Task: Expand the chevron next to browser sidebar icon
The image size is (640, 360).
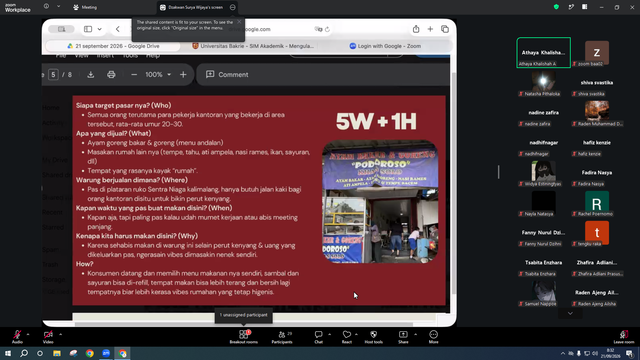Action: 100,29
